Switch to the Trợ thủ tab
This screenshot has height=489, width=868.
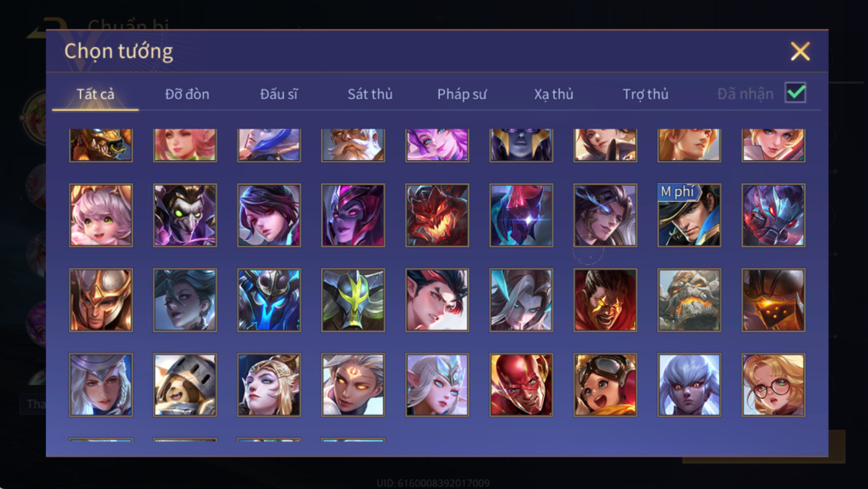[x=646, y=94]
